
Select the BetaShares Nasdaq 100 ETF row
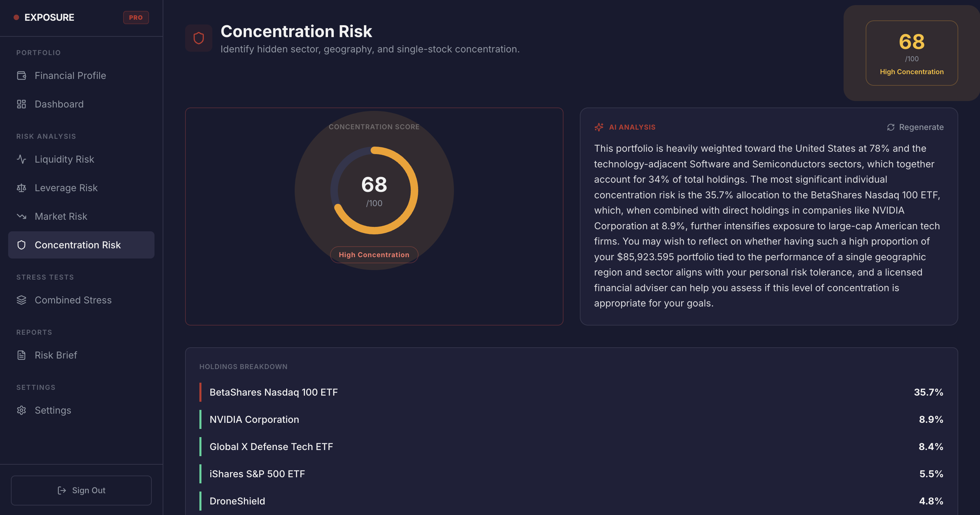[571, 392]
